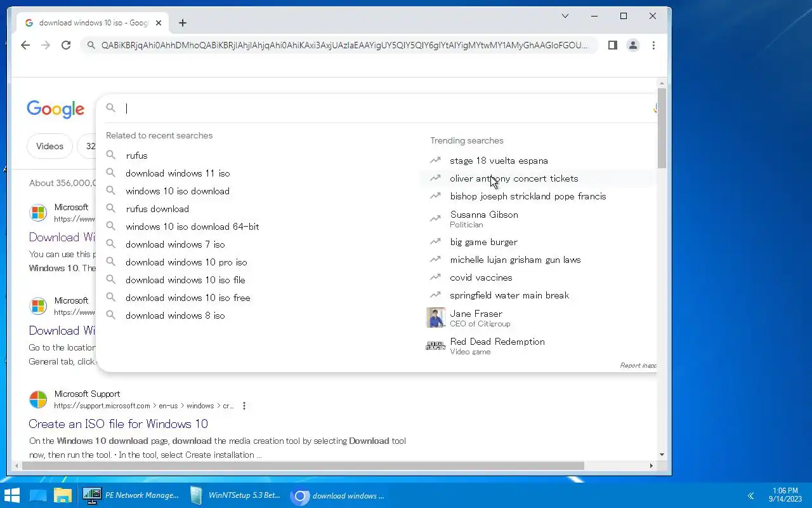Choose trending search 'stage 18 vuelta espana'

[x=538, y=161]
